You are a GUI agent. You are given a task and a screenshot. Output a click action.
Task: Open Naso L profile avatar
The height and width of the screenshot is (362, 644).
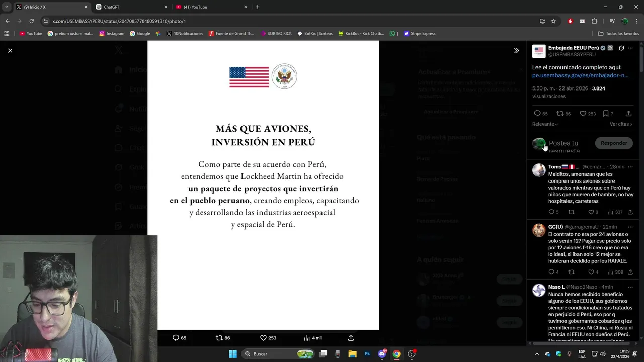tap(539, 290)
